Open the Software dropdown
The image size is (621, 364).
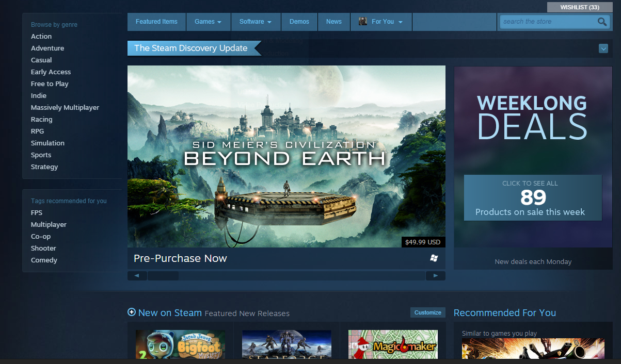pyautogui.click(x=256, y=22)
